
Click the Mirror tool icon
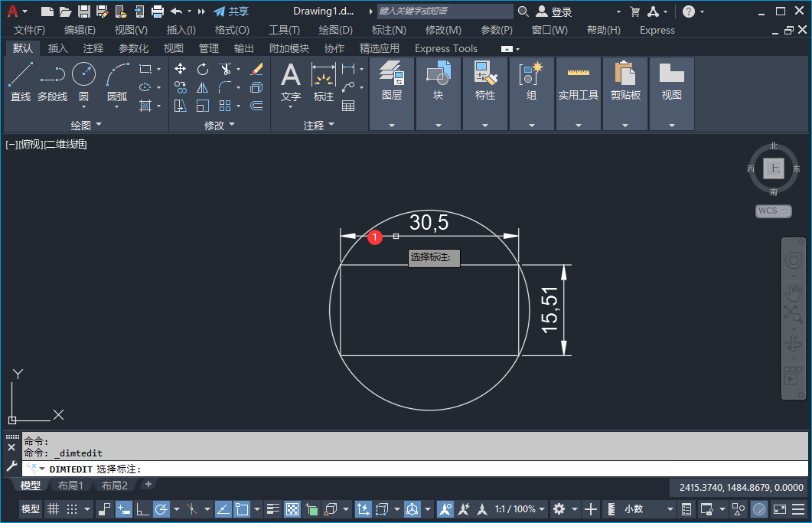click(x=203, y=87)
